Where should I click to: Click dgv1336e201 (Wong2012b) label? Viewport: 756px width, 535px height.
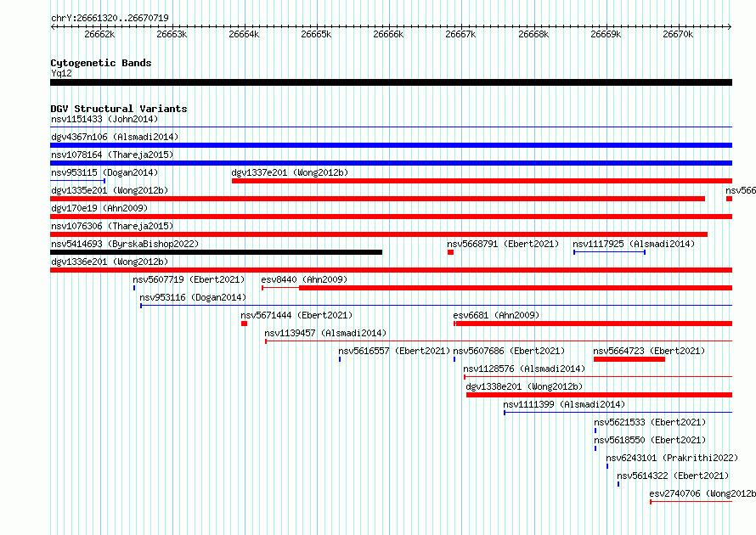(110, 262)
